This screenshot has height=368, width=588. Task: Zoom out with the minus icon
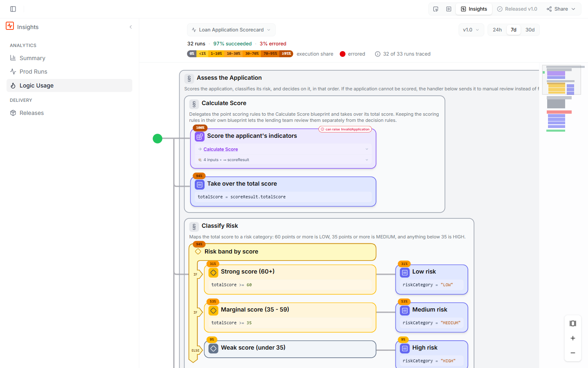[573, 353]
